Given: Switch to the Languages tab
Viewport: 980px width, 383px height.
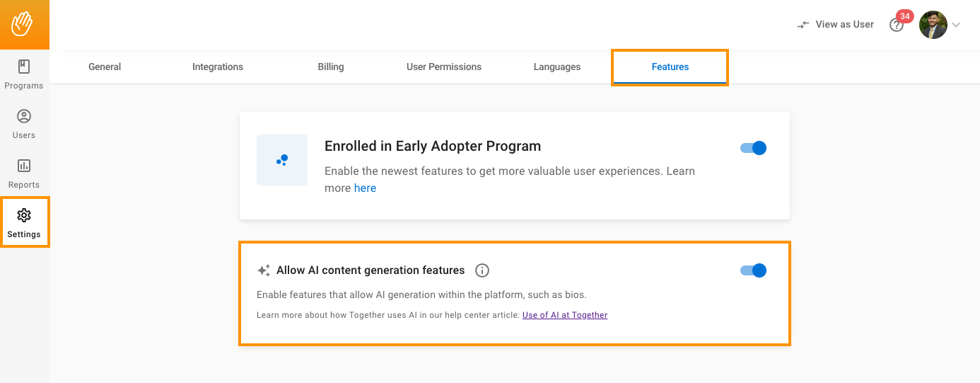Looking at the screenshot, I should pos(557,67).
